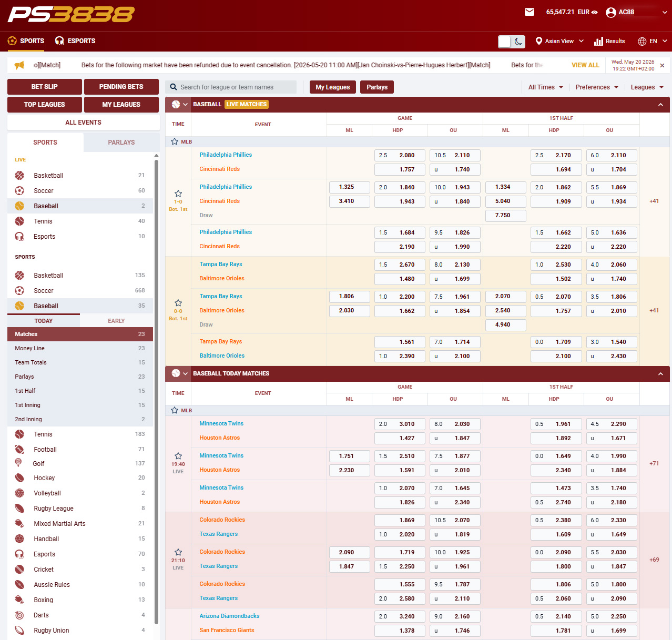The image size is (672, 640).
Task: Select live Basketball with 21 events
Action: [x=80, y=176]
